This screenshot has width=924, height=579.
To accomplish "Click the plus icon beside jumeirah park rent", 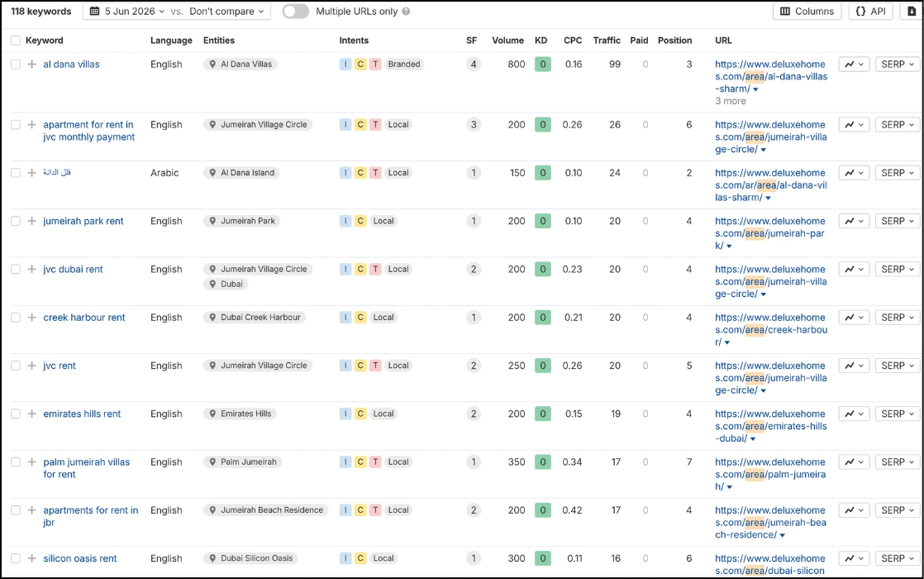I will [x=32, y=221].
